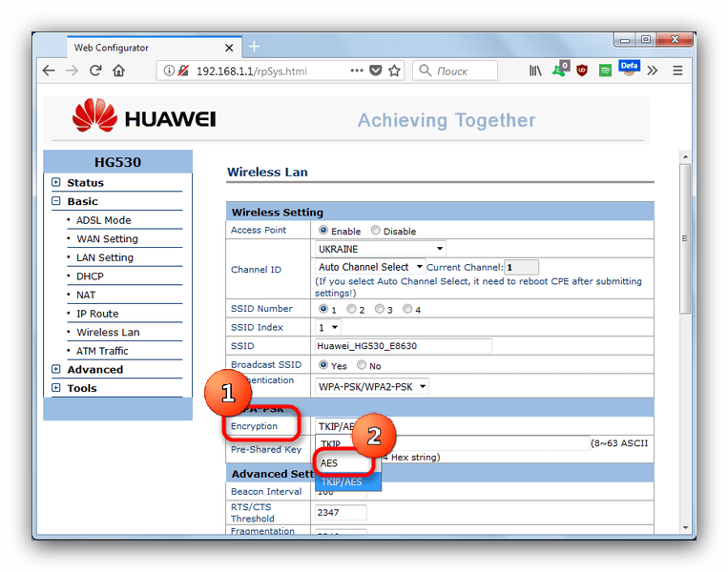
Task: Choose SSID Number 2 radio button
Action: 351,309
